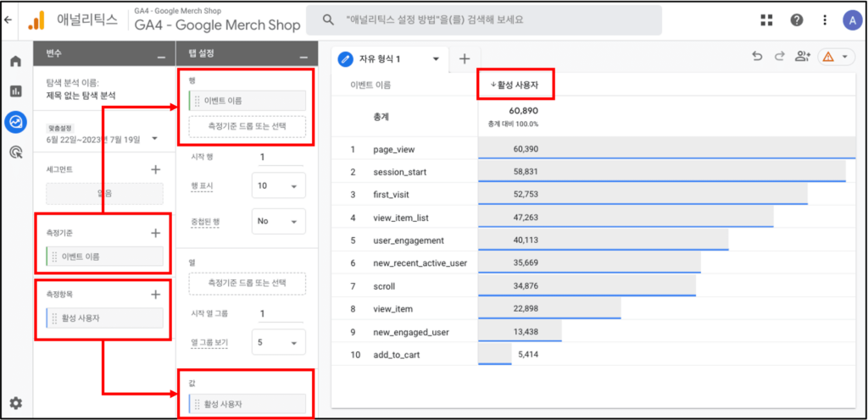Click the search box in top bar
This screenshot has width=868, height=420.
coord(484,20)
